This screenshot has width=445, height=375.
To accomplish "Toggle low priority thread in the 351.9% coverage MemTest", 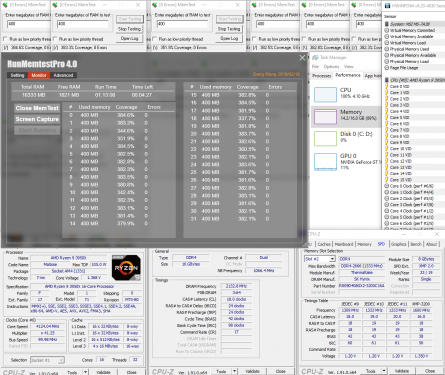I will tap(155, 39).
